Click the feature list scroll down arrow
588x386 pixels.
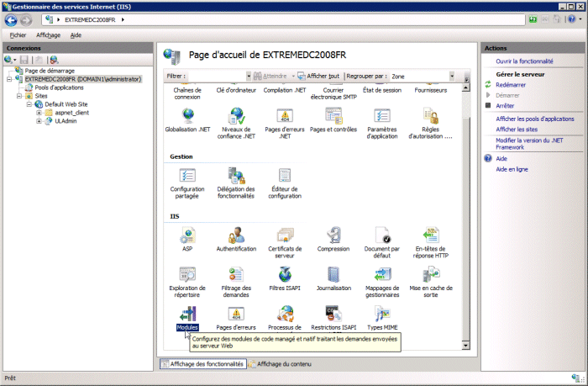(x=465, y=346)
